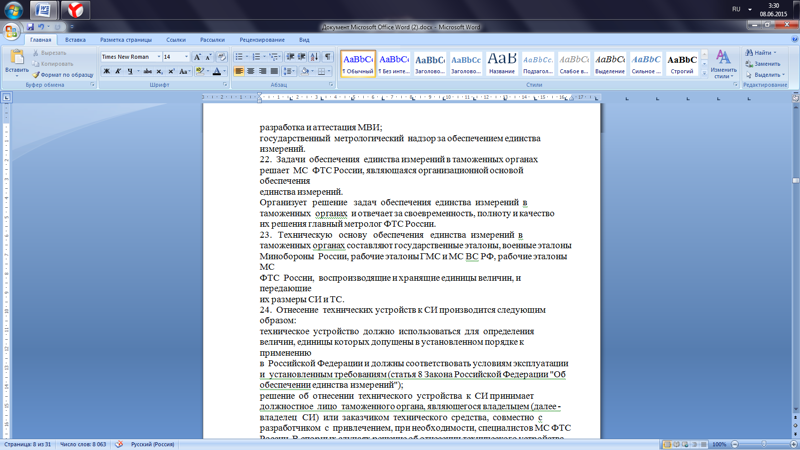
Task: Click Cut (Вырезать) in clipboard group
Action: pos(49,53)
